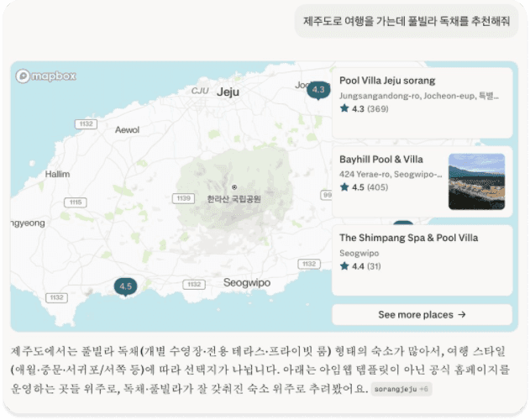
Task: Open the Bayhill Pool & Villa card
Action: [422, 181]
